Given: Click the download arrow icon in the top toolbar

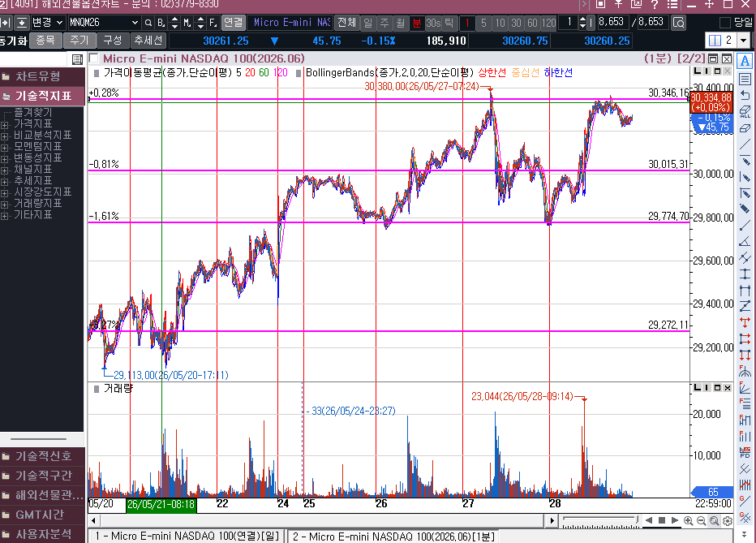Looking at the screenshot, I should click(21, 23).
